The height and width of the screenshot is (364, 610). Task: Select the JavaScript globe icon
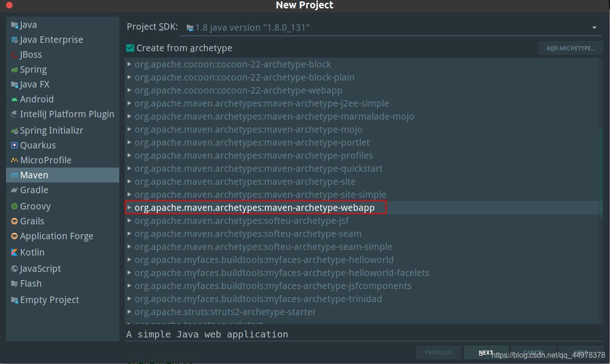tap(14, 269)
